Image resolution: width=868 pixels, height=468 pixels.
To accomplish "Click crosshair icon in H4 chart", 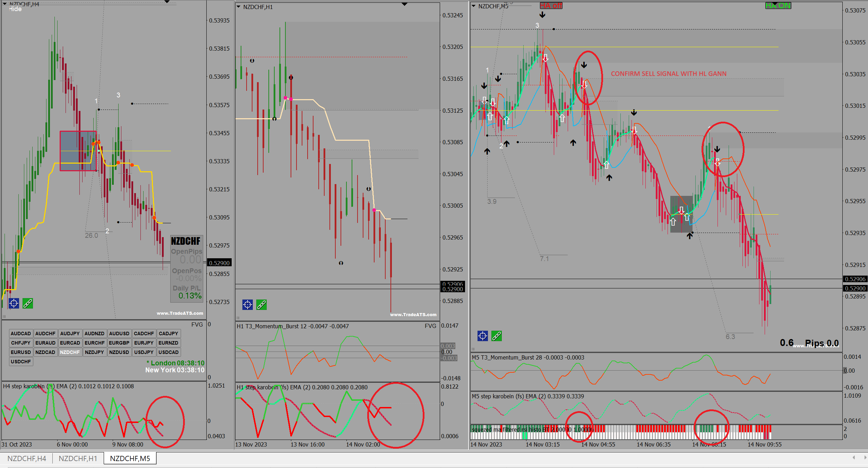I will (x=14, y=304).
